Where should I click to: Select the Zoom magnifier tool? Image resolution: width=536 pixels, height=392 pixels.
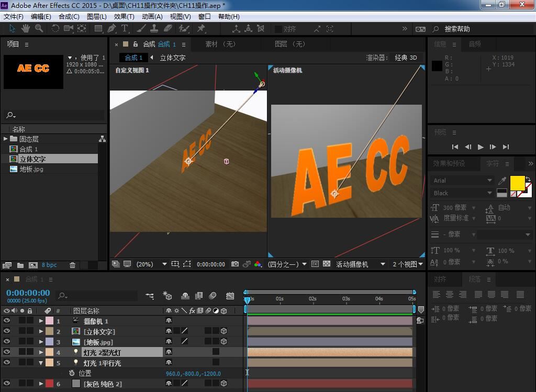point(38,29)
